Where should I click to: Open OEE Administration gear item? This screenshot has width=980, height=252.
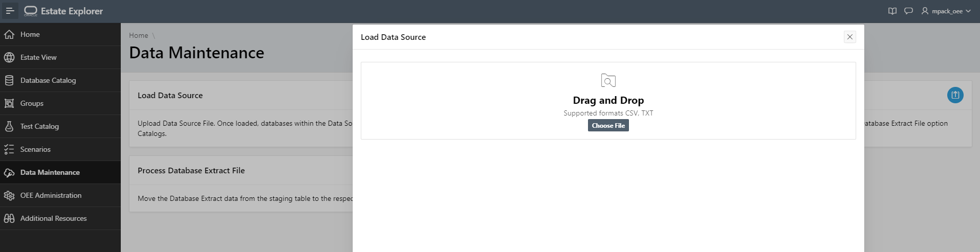pyautogui.click(x=60, y=195)
